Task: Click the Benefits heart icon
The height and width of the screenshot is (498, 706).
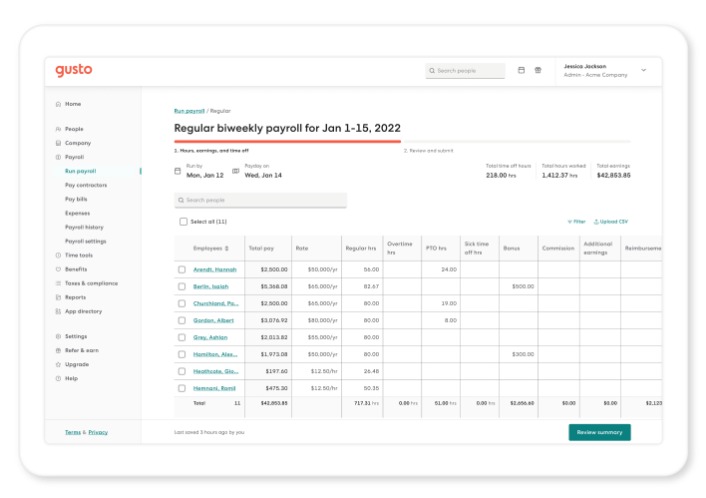Action: (58, 269)
